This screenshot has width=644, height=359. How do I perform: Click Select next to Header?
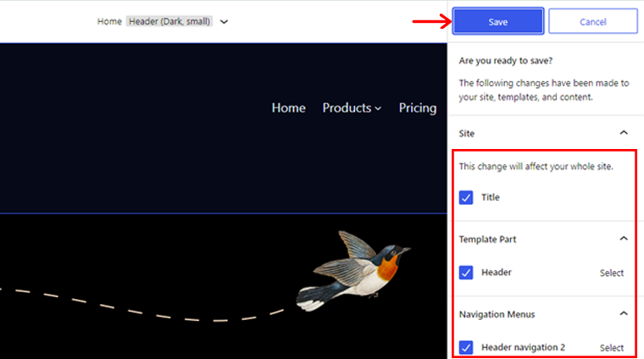[x=612, y=273]
